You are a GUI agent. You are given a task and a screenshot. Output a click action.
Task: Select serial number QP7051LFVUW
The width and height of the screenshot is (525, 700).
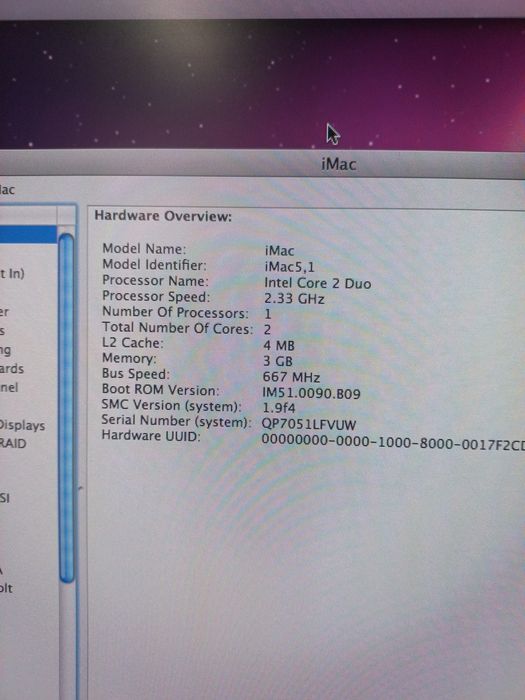coord(309,424)
